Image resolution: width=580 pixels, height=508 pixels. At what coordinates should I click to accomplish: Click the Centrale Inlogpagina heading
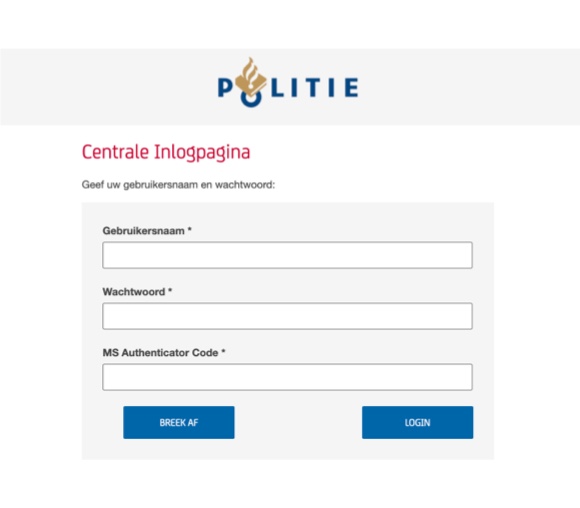[x=166, y=152]
